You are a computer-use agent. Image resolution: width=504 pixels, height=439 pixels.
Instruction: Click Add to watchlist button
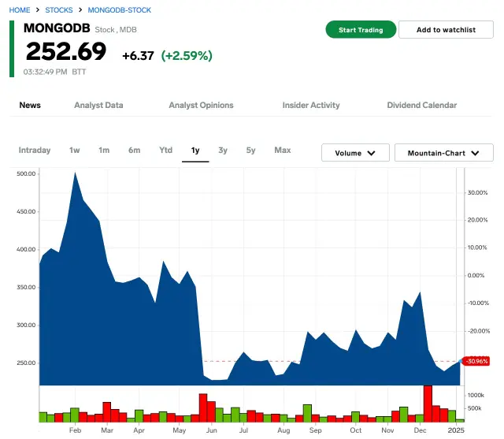(x=446, y=30)
